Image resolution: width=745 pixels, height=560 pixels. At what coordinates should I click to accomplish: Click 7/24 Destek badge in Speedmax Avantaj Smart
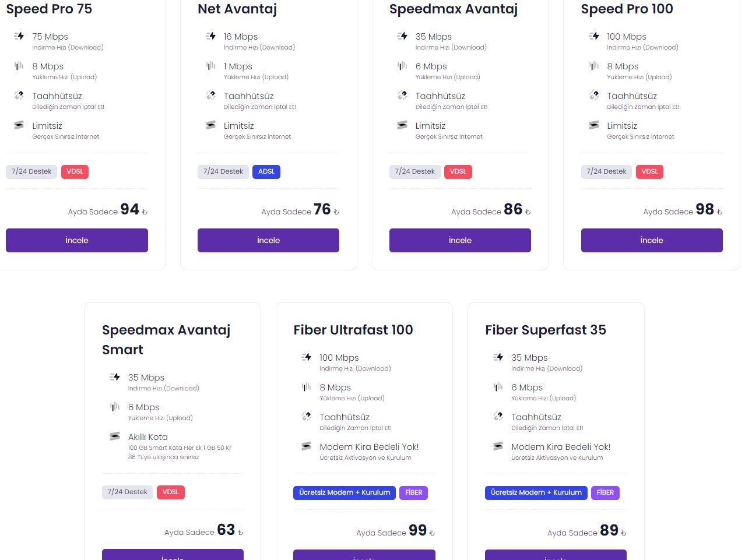(128, 492)
